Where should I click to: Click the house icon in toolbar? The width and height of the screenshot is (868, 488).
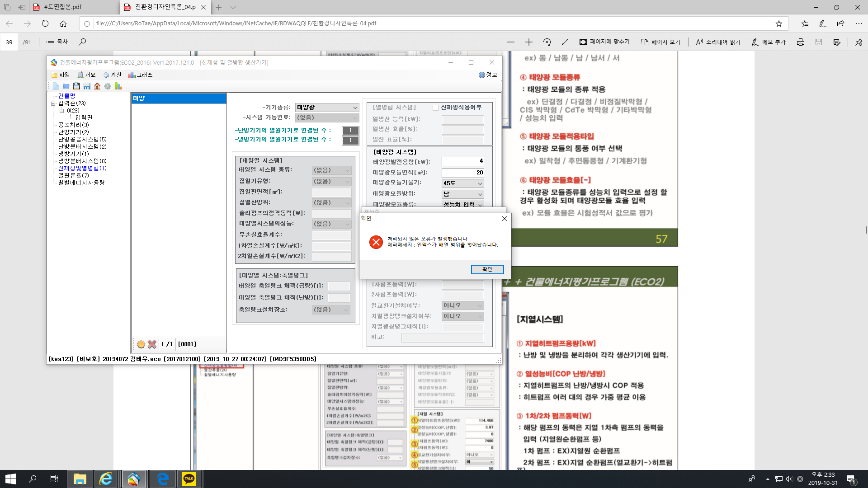click(97, 86)
